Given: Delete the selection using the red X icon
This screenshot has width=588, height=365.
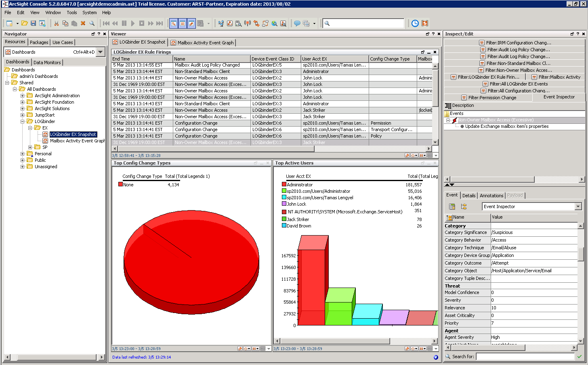Looking at the screenshot, I should (83, 23).
